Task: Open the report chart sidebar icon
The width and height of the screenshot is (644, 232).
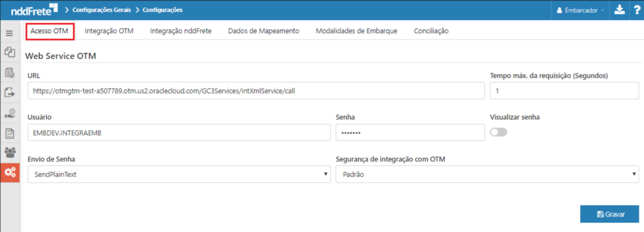Action: [x=9, y=133]
